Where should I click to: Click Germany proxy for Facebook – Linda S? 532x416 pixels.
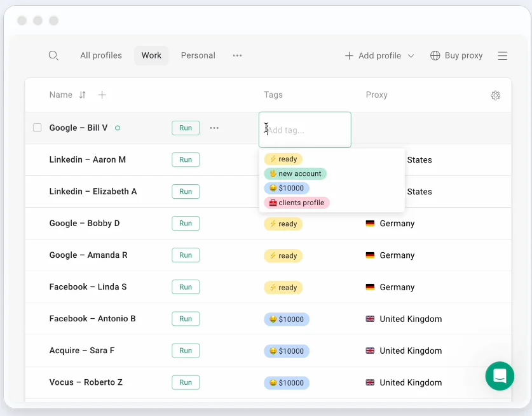(x=390, y=287)
